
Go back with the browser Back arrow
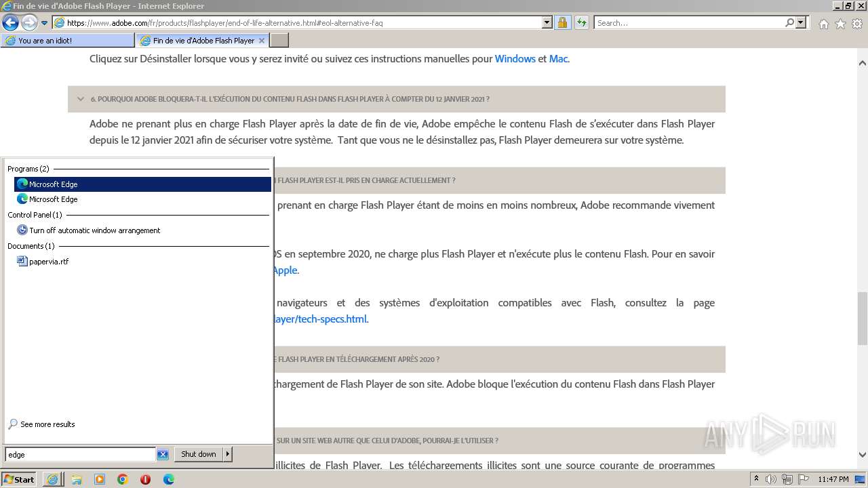point(10,22)
